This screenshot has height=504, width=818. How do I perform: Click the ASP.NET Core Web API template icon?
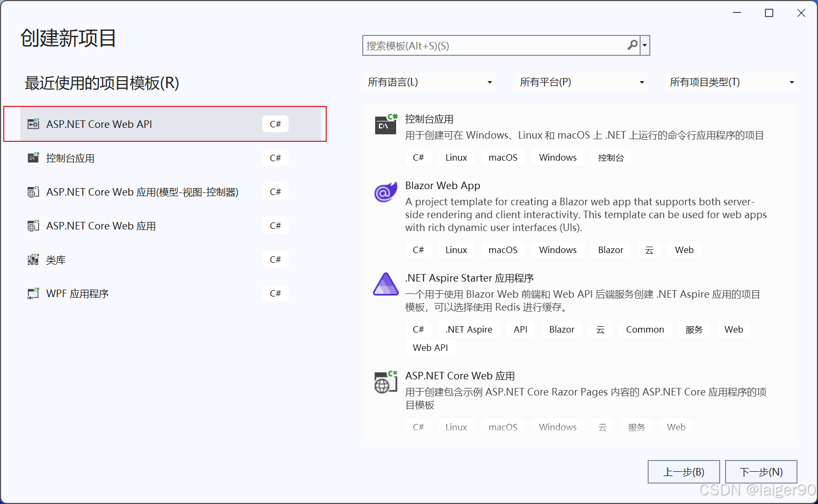[x=33, y=124]
